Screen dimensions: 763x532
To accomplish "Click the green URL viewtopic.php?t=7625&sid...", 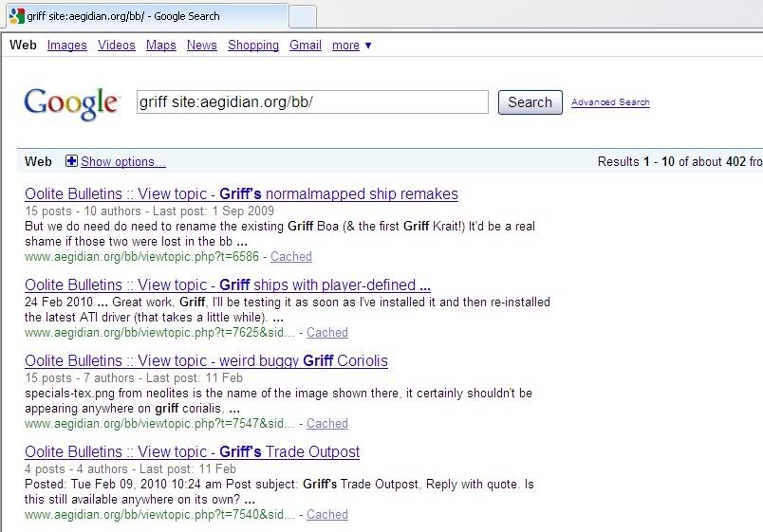I will (x=159, y=332).
